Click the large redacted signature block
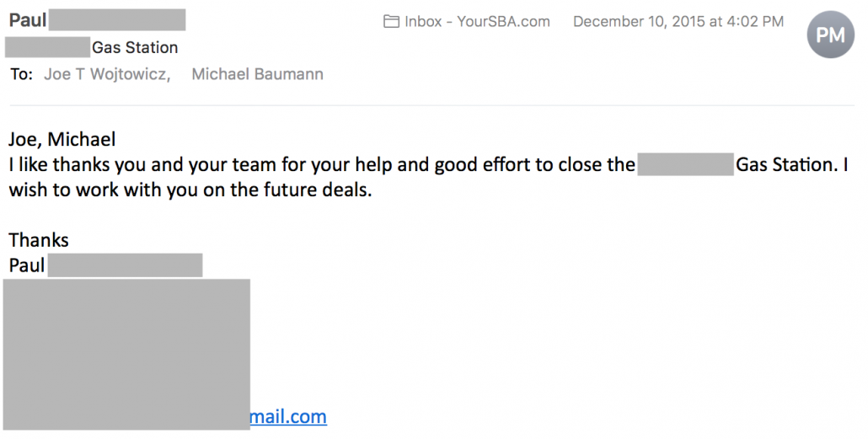Viewport: 868px width, 439px height. pos(126,354)
